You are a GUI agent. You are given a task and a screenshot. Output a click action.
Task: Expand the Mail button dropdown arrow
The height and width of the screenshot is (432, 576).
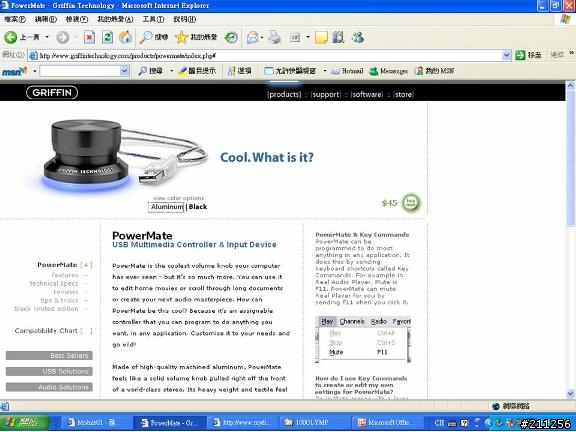click(262, 37)
